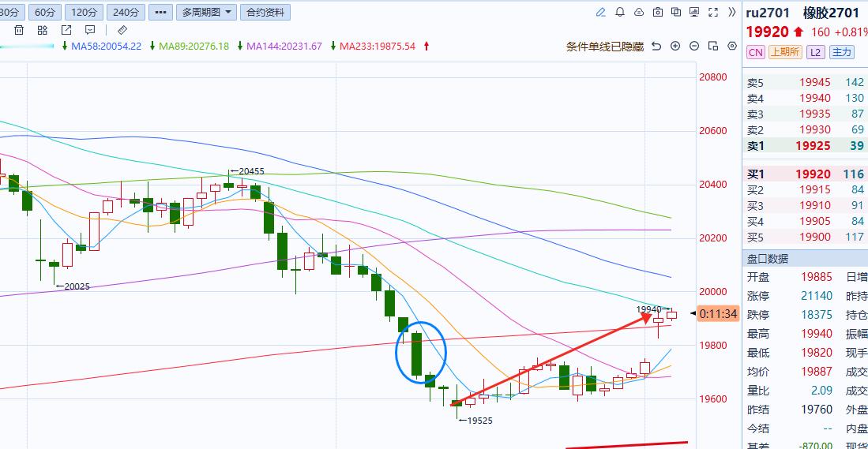
Task: Zoom out chart with minus icon
Action: click(x=693, y=47)
